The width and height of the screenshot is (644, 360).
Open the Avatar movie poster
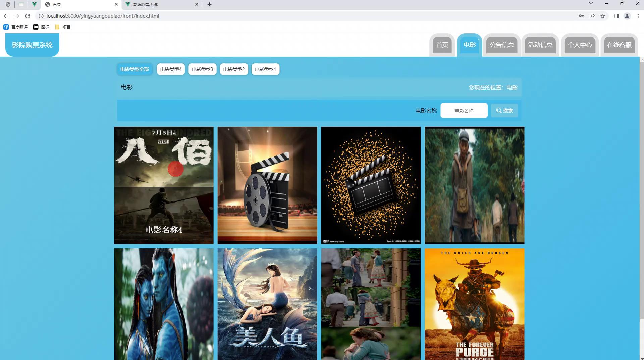[x=164, y=304]
